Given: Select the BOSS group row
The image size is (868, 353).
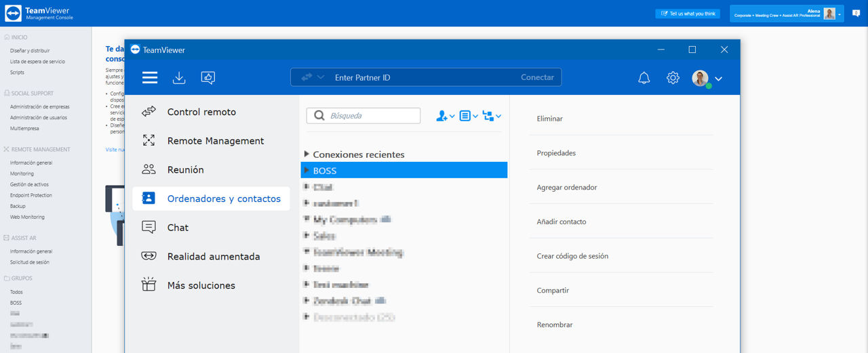Looking at the screenshot, I should (x=404, y=170).
